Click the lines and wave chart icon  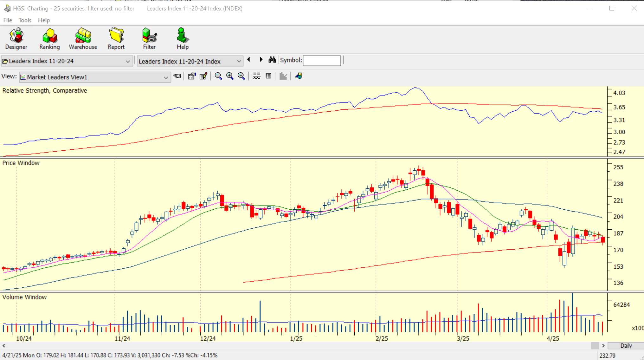(257, 76)
